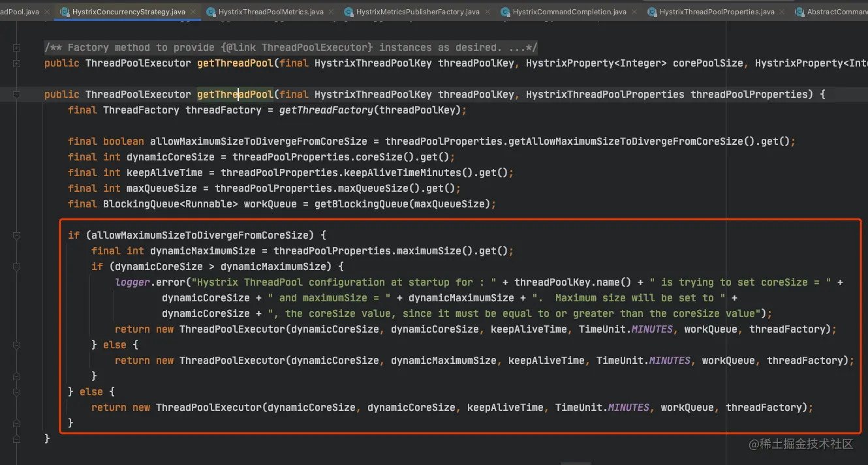Click fold-end marker at the method's final closing brace
This screenshot has width=868, height=465.
click(x=16, y=439)
